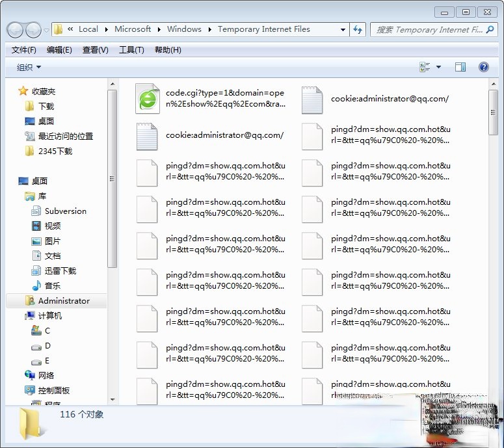Click sidebar scrollbar thumb
Screen dimensions: 504x448
point(112,179)
